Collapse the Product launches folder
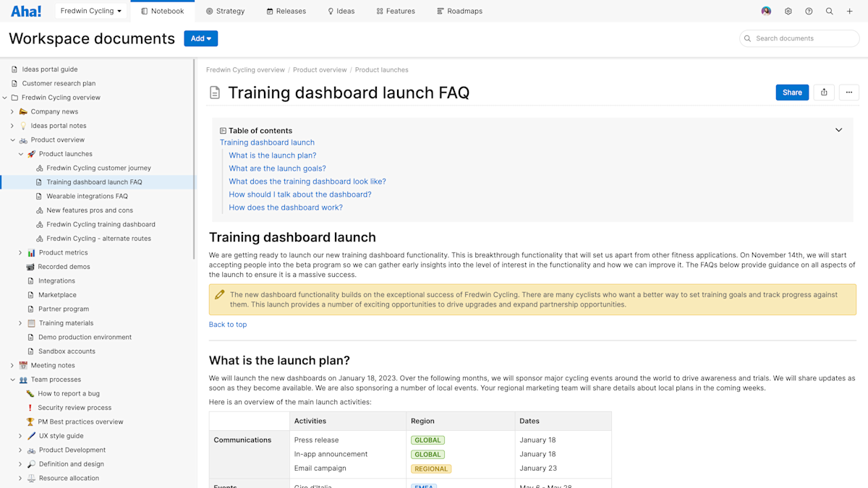 (20, 154)
